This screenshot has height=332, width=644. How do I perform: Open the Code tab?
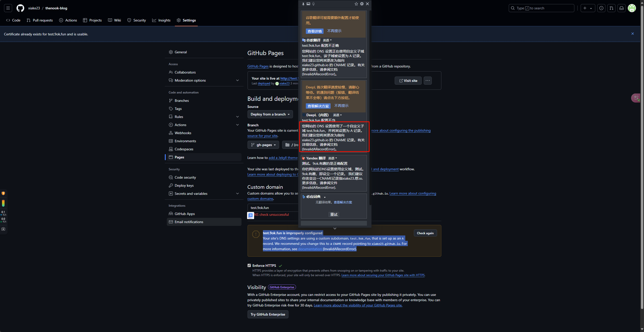click(x=13, y=20)
